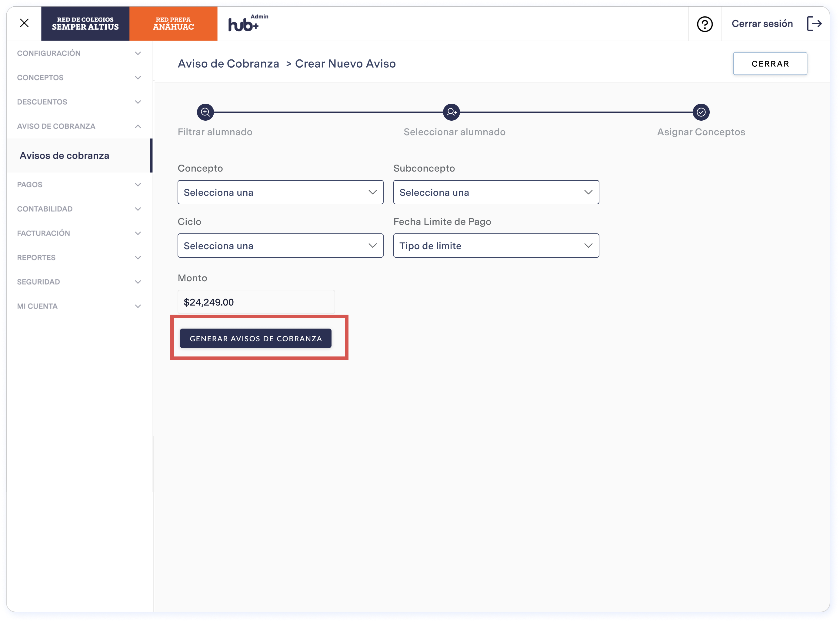Expand the Mi Cuenta menu section
This screenshot has height=622, width=840.
click(x=79, y=306)
